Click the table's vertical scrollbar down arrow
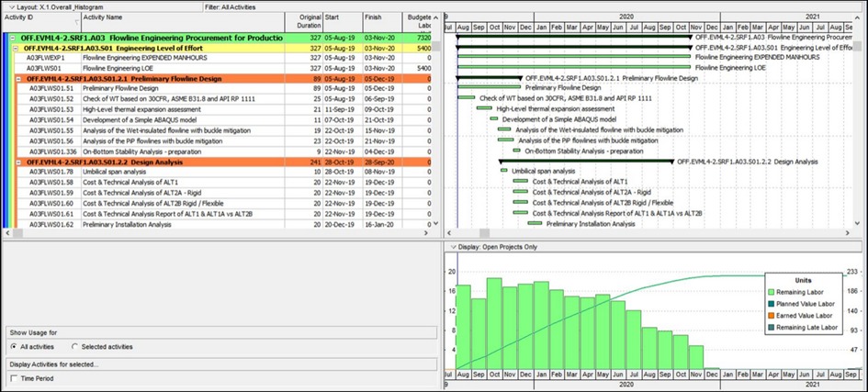 point(436,223)
